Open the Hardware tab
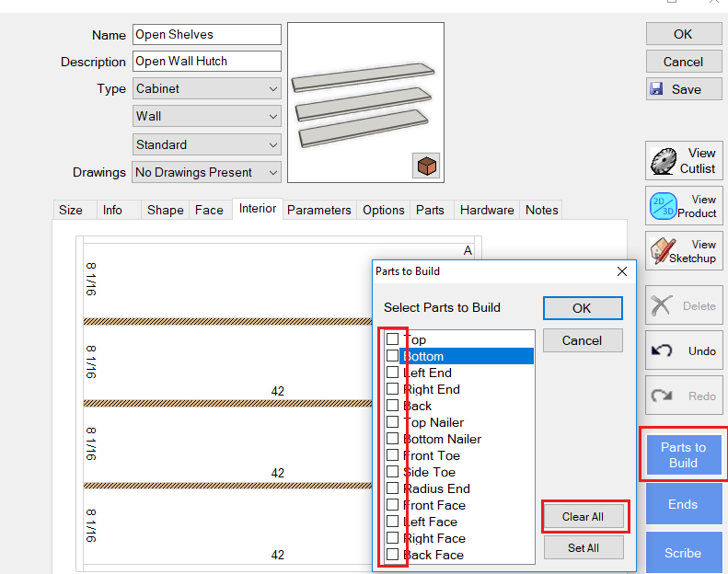 pyautogui.click(x=486, y=210)
